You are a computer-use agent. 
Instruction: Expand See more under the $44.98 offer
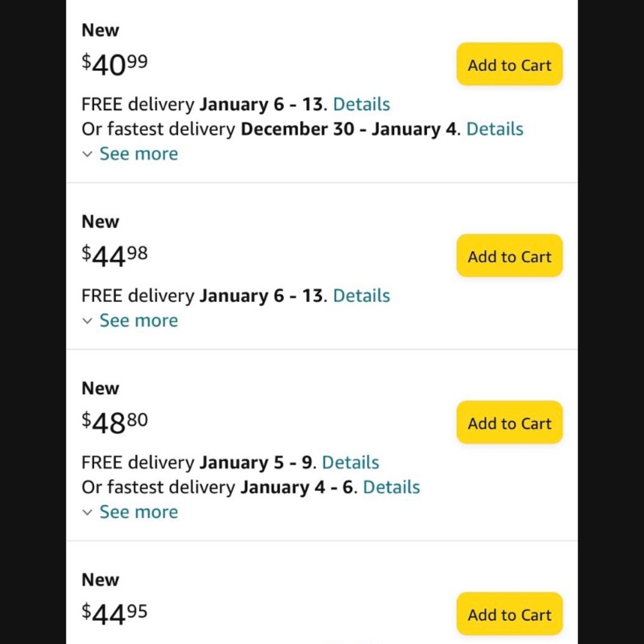point(138,320)
